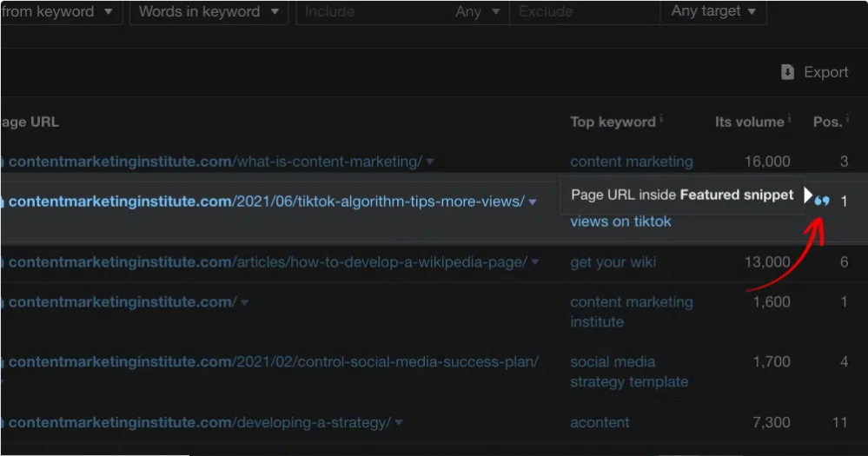Click the info icon beside Top keyword

pos(661,118)
